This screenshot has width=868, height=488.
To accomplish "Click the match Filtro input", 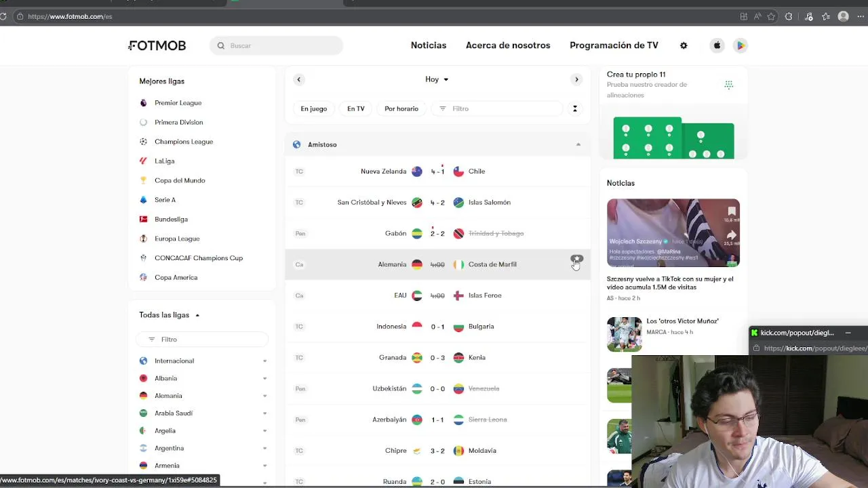I will (x=498, y=108).
